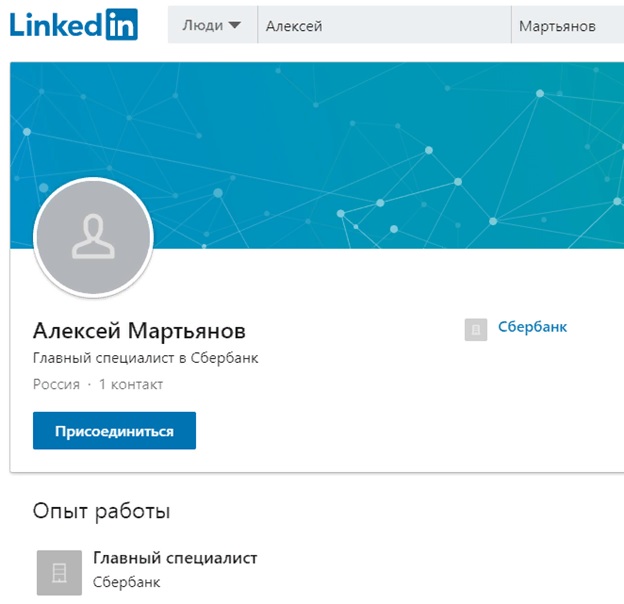
Task: Click the company icon beside Сбербанк link
Action: pos(476,329)
